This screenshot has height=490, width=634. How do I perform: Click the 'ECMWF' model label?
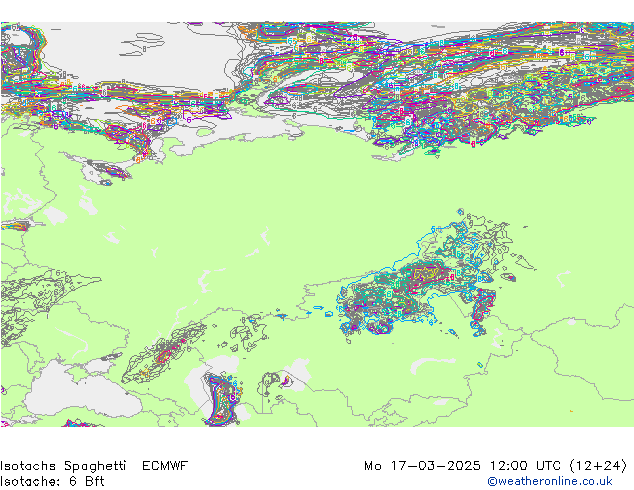click(x=165, y=466)
